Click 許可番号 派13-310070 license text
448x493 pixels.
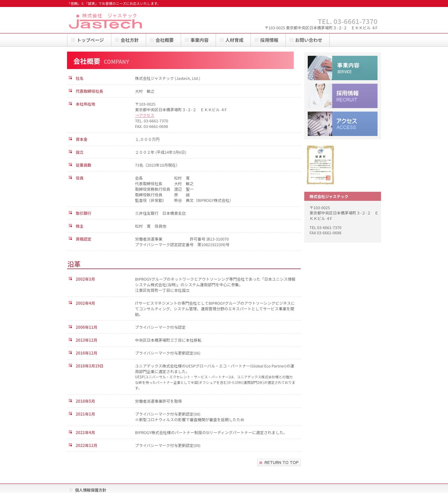tap(209, 239)
